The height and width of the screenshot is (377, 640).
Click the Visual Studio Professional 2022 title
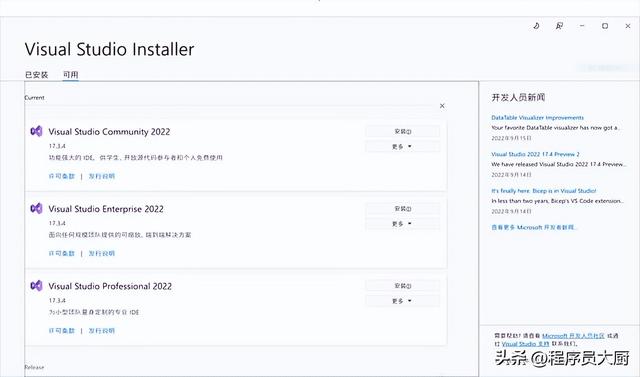click(110, 286)
